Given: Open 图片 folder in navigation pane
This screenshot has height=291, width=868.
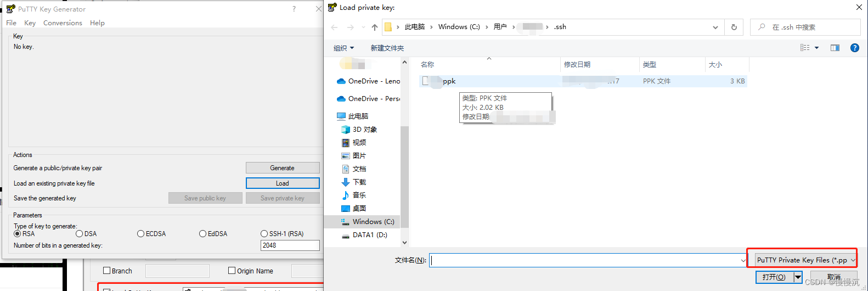Looking at the screenshot, I should (x=353, y=156).
